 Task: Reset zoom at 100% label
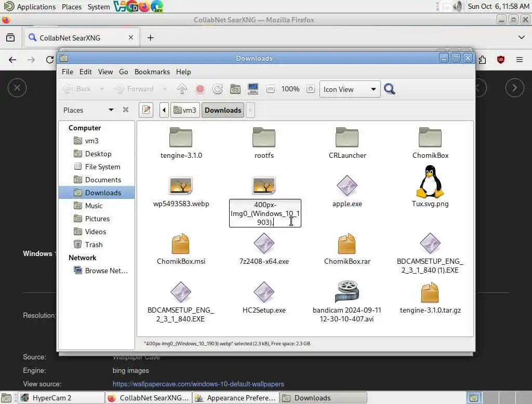[x=290, y=89]
